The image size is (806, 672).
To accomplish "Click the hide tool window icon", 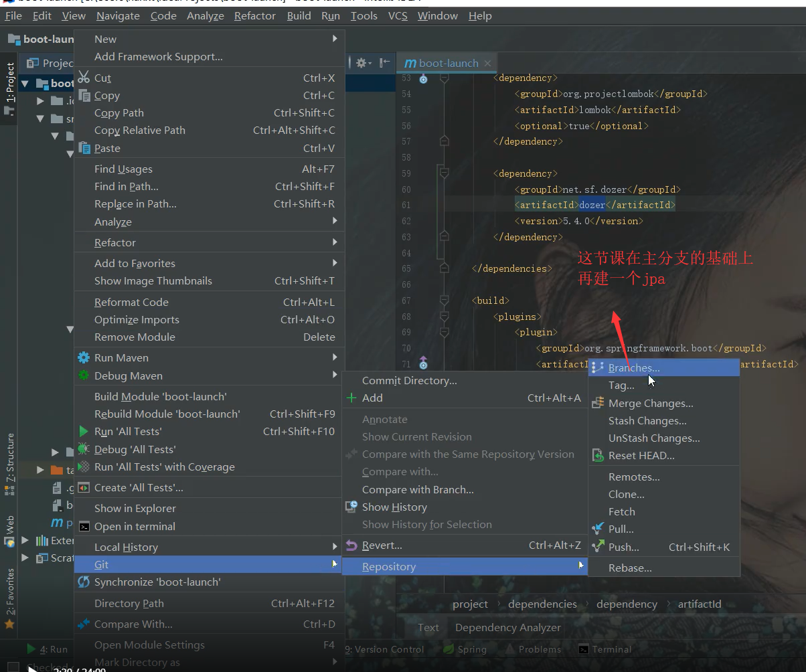I will pyautogui.click(x=384, y=63).
